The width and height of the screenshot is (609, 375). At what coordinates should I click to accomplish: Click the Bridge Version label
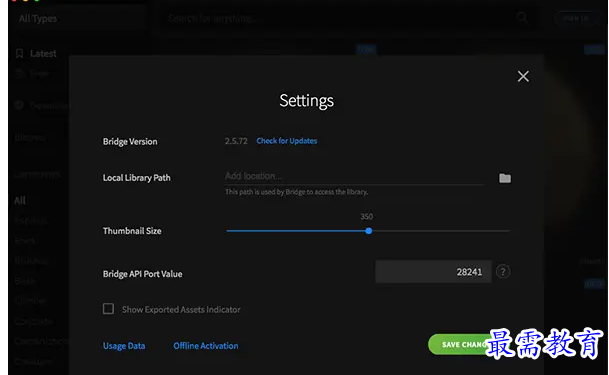(x=130, y=142)
